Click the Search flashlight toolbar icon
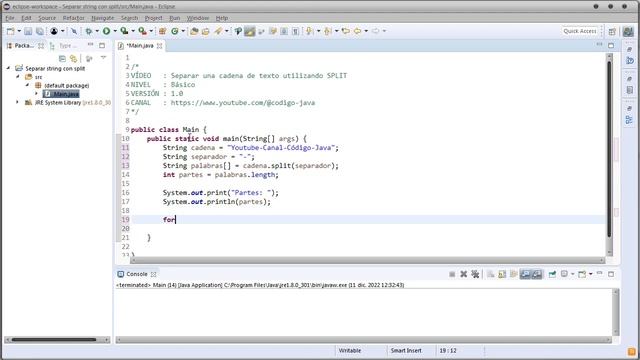This screenshot has height=360, width=640. (x=218, y=31)
